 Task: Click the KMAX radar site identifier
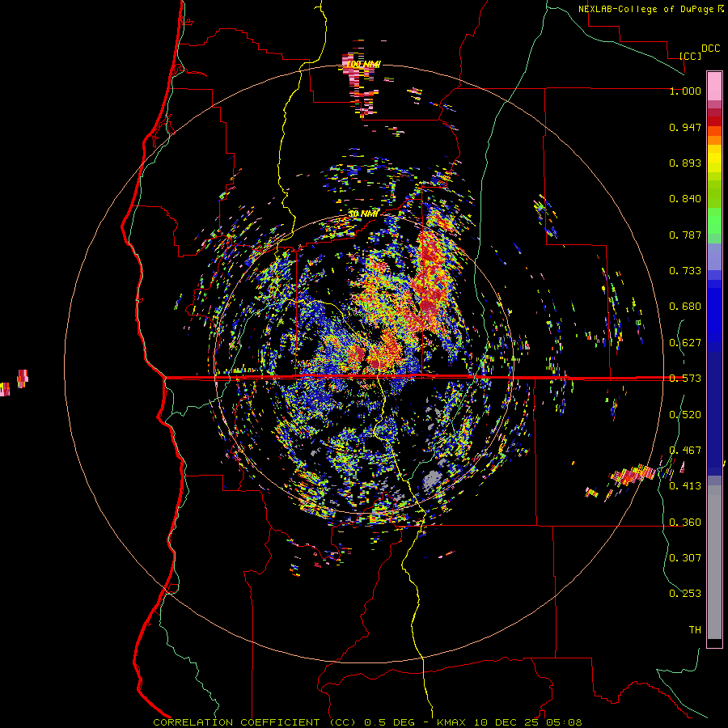click(453, 722)
